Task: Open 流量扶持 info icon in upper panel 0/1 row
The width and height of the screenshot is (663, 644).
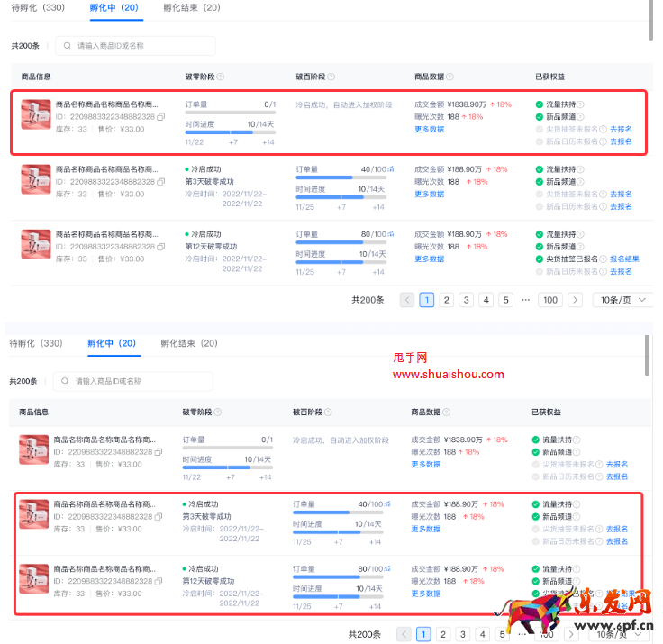Action: tap(580, 104)
